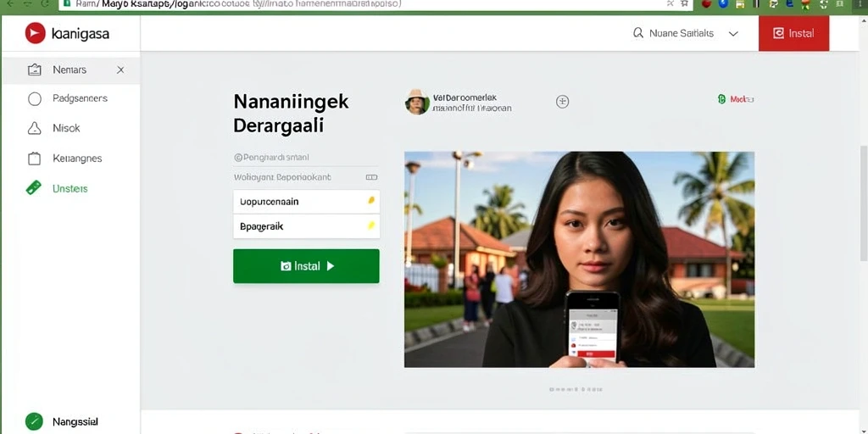Click the blue round extension icon

(722, 3)
